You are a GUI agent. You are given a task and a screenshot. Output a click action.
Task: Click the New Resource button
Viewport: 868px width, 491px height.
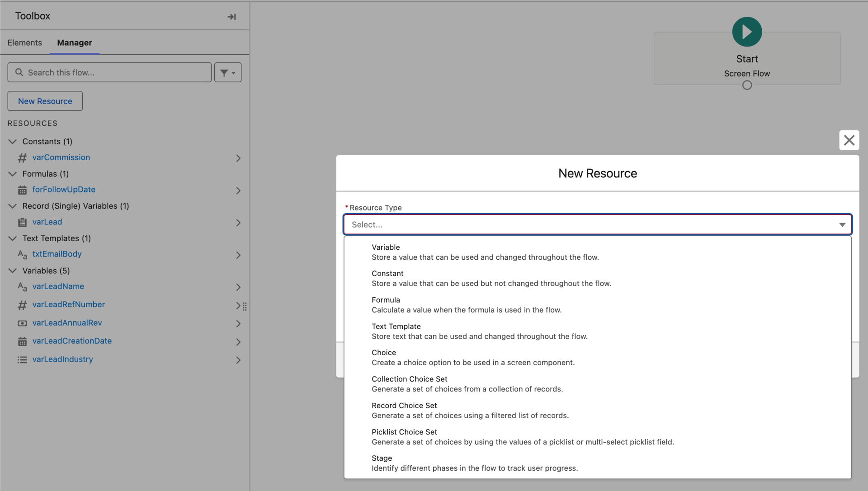[x=45, y=101]
